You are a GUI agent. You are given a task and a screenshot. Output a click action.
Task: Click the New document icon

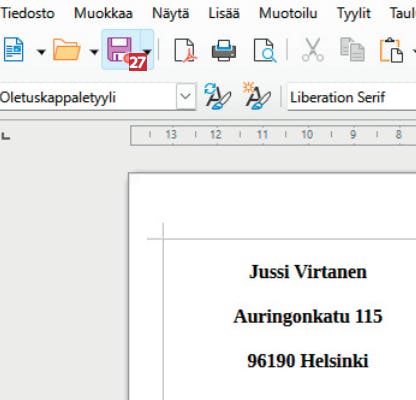click(13, 50)
